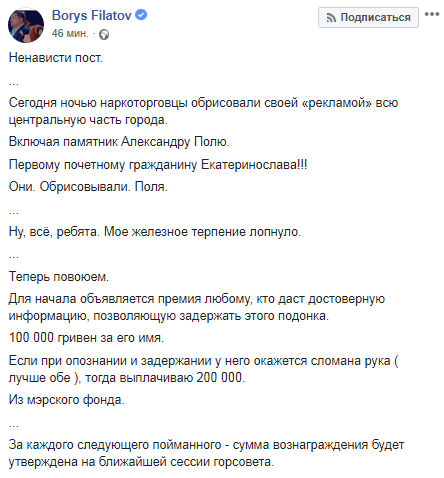The height and width of the screenshot is (478, 444).
Task: Click the line "100 000 гривен за его имя."
Action: (86, 338)
